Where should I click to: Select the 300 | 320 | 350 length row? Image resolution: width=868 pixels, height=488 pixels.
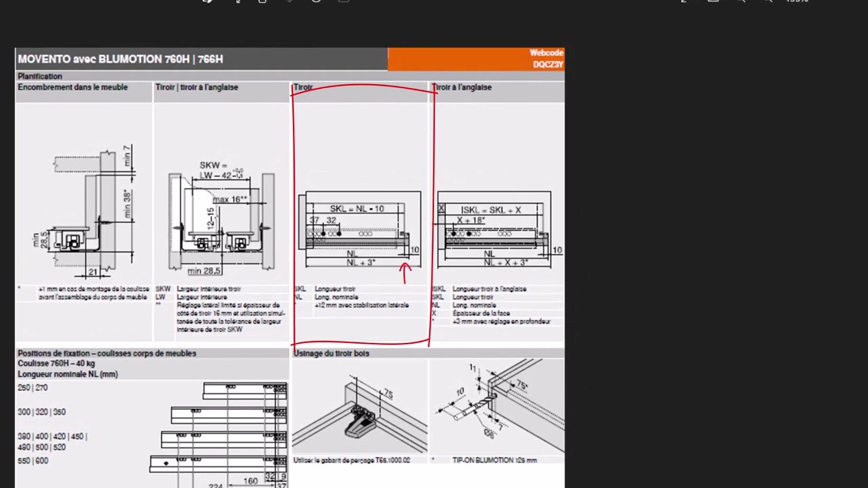click(x=41, y=412)
